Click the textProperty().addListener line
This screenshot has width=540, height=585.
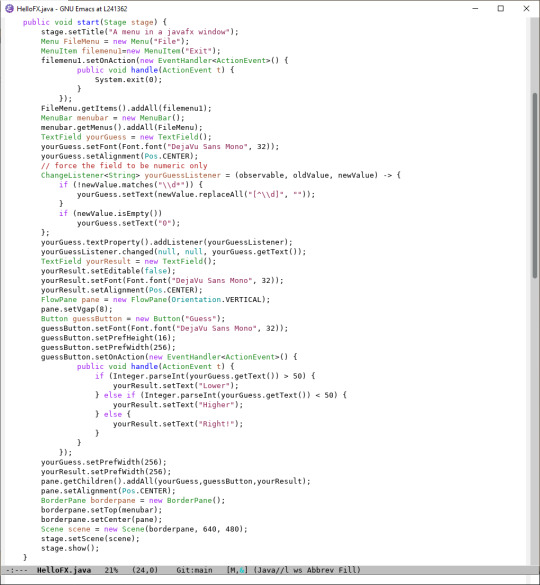tap(167, 242)
